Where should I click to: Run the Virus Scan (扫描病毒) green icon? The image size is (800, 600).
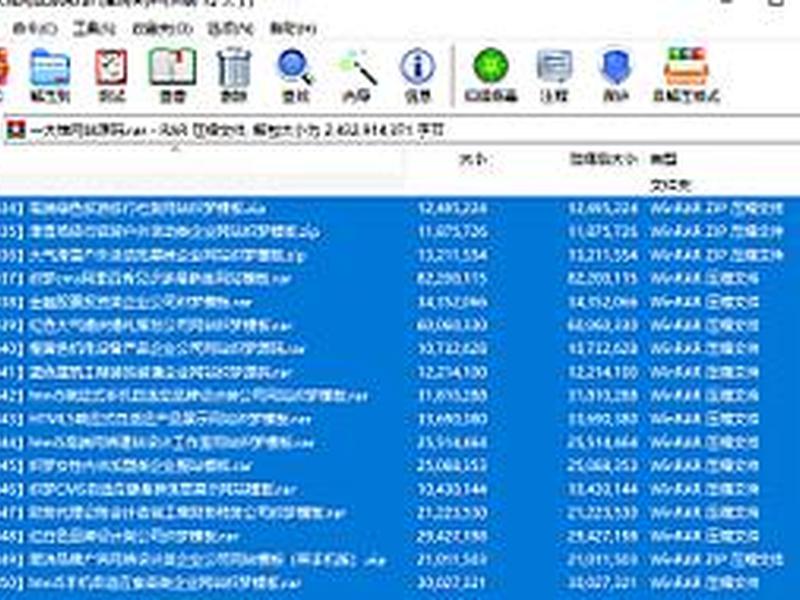click(x=491, y=75)
